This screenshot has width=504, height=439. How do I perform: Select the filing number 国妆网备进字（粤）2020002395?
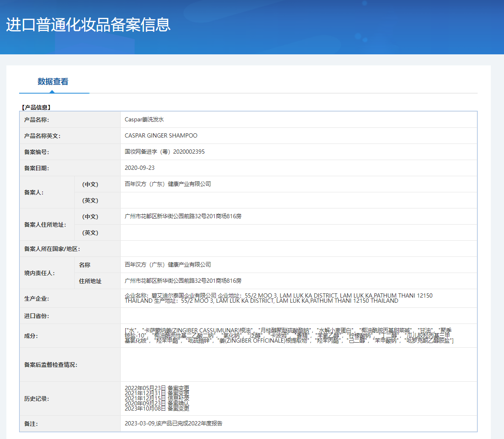[x=164, y=152]
